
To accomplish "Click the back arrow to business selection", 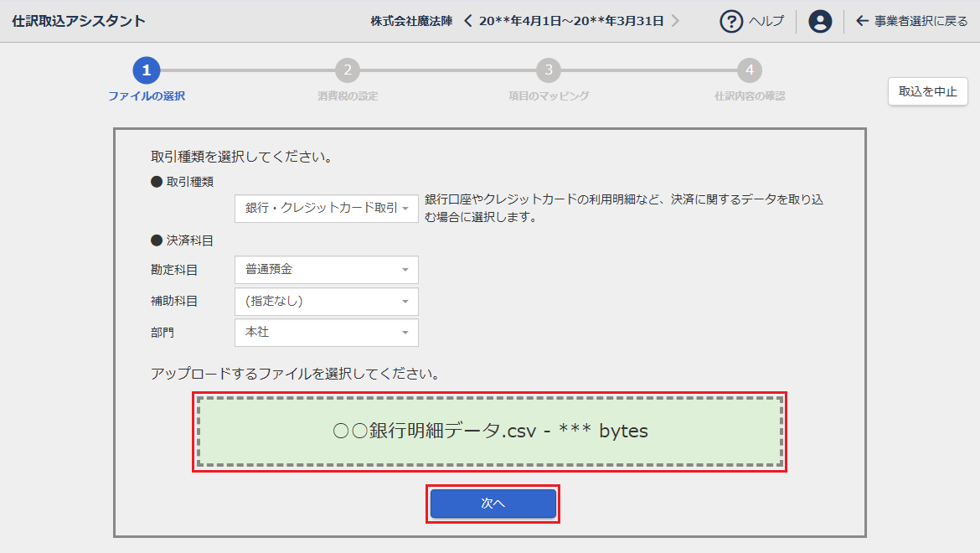I will [862, 21].
